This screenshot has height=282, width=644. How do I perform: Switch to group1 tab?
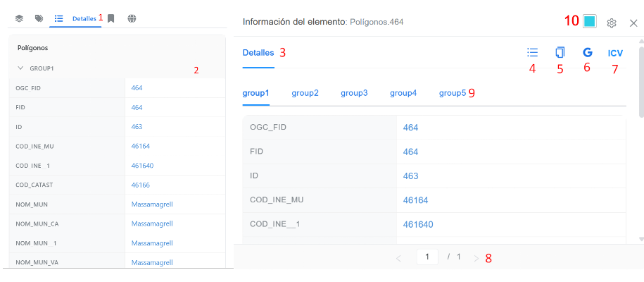pyautogui.click(x=255, y=94)
